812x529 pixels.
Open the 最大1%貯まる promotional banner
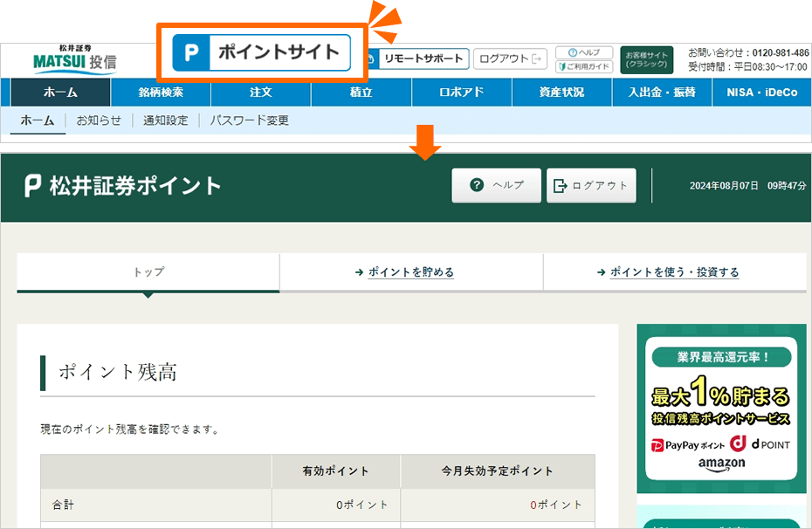(x=721, y=409)
